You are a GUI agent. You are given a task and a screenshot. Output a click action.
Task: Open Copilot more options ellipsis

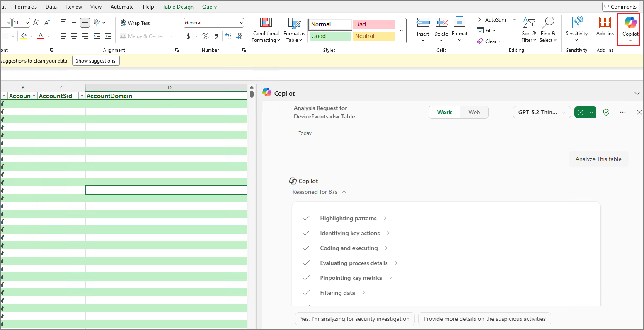(x=623, y=112)
